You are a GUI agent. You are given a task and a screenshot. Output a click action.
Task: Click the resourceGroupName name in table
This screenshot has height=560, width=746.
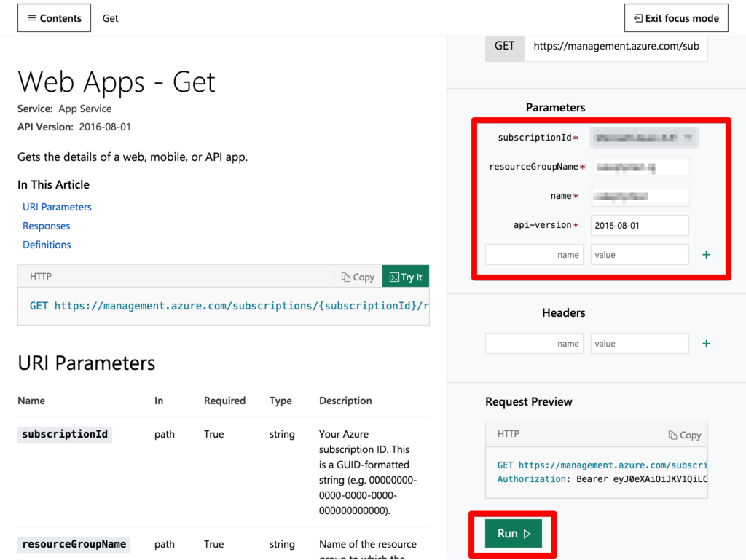click(x=74, y=544)
